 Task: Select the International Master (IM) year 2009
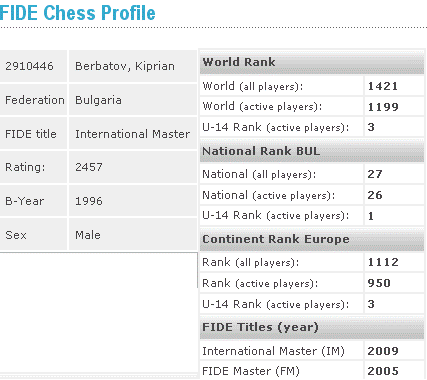383,351
